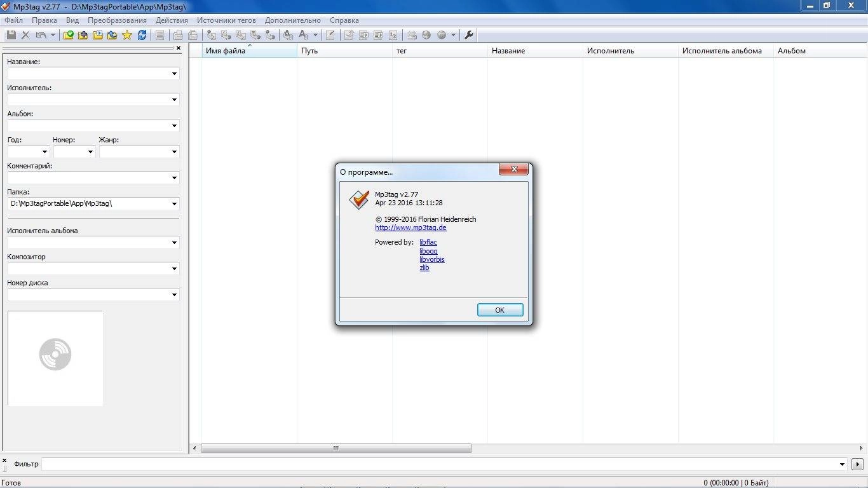Click the pencil and paper edit icon
The height and width of the screenshot is (488, 868).
point(330,35)
